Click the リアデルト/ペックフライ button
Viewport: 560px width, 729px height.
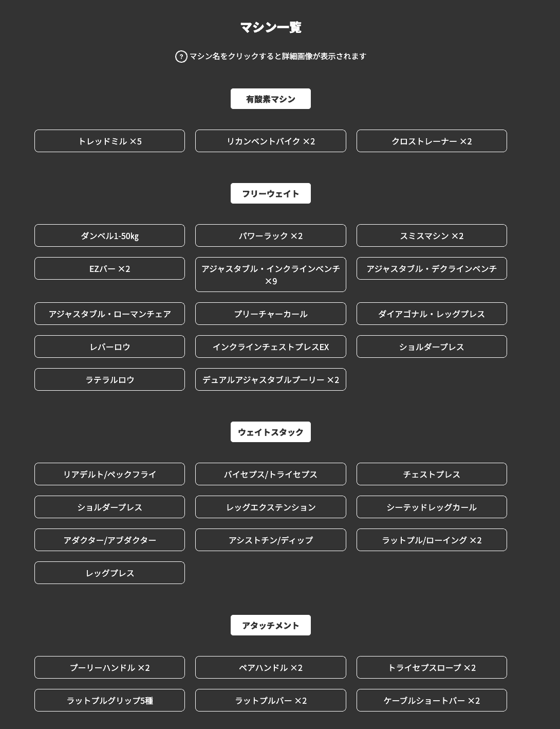click(x=109, y=474)
